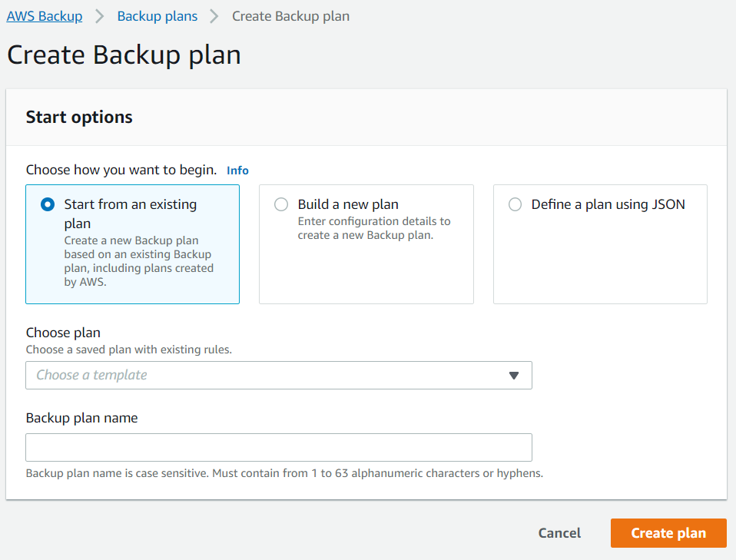Choose the Build a new plan radio
The image size is (736, 560).
pyautogui.click(x=281, y=204)
